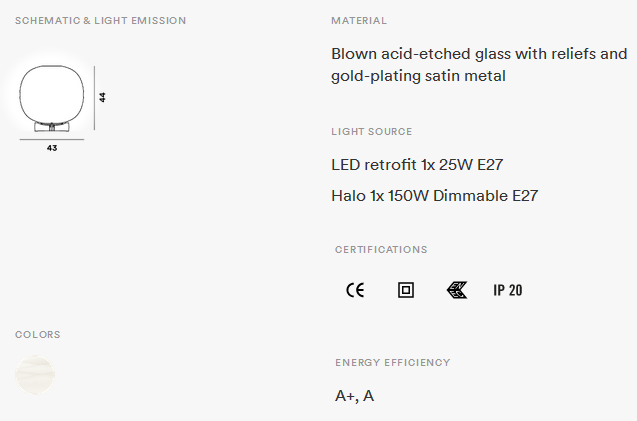Viewport: 637px width, 421px height.
Task: Click the CE certification icon
Action: 355,290
